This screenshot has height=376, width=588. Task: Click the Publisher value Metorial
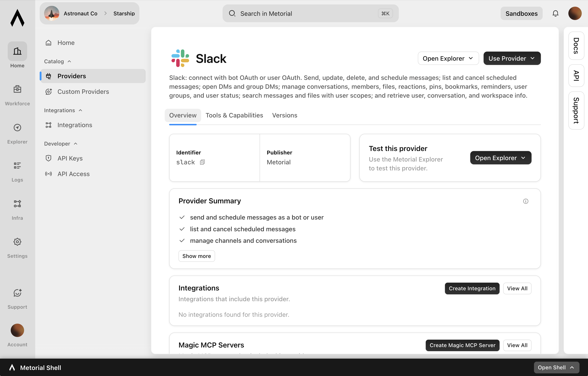point(278,162)
